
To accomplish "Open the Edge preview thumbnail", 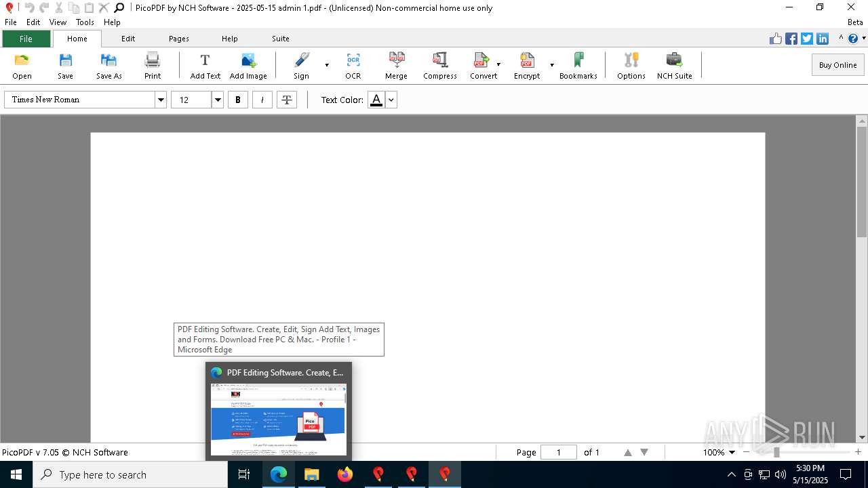I will click(279, 420).
